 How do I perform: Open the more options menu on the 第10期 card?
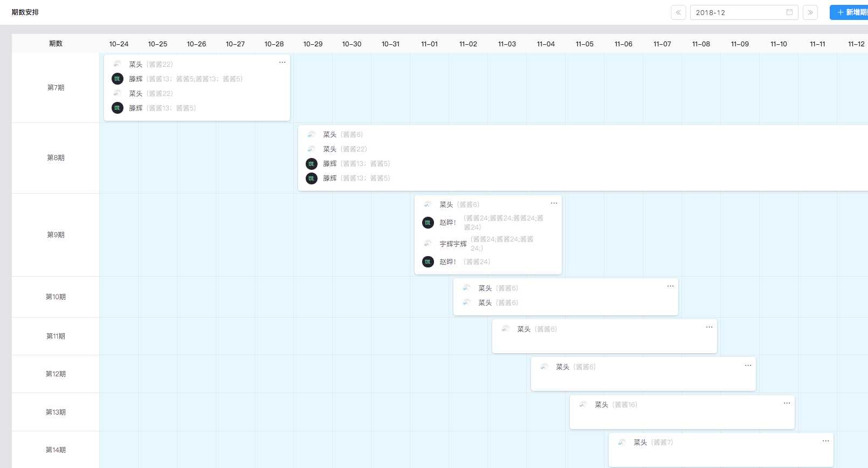point(670,286)
